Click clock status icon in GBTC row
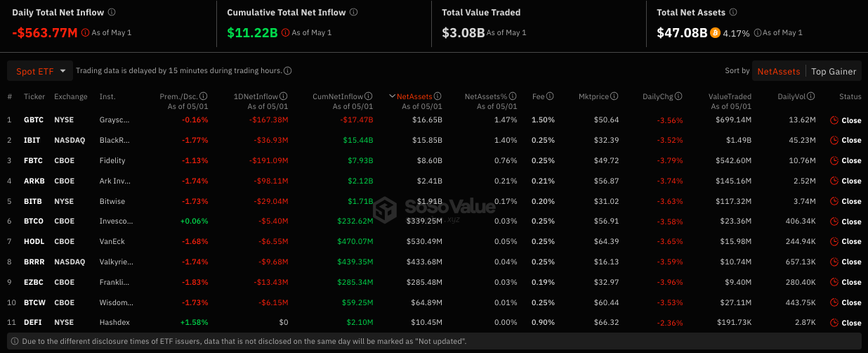 (x=834, y=120)
